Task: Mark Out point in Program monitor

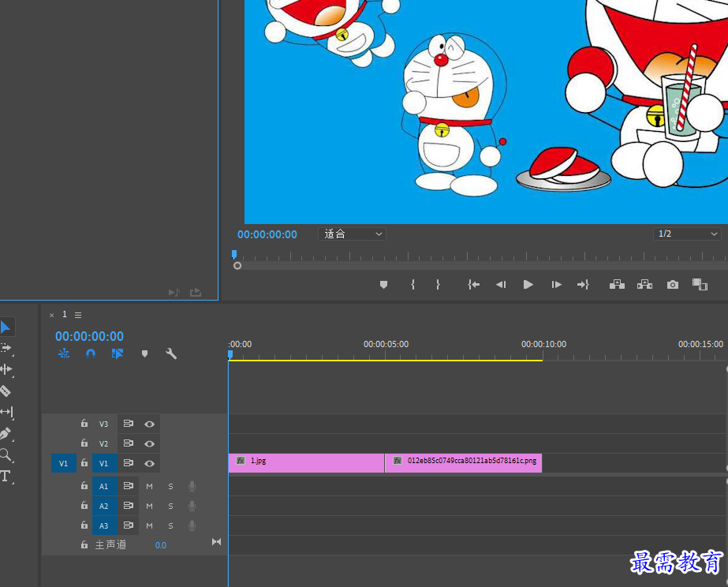Action: coord(438,285)
